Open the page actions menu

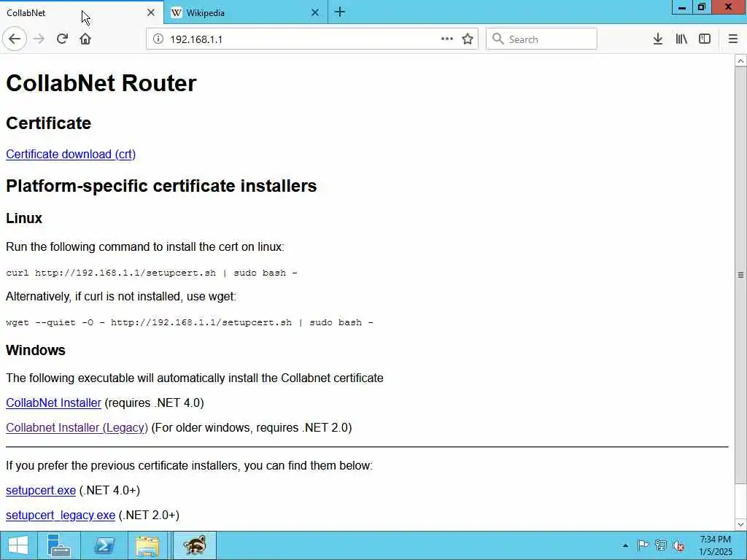[x=447, y=39]
